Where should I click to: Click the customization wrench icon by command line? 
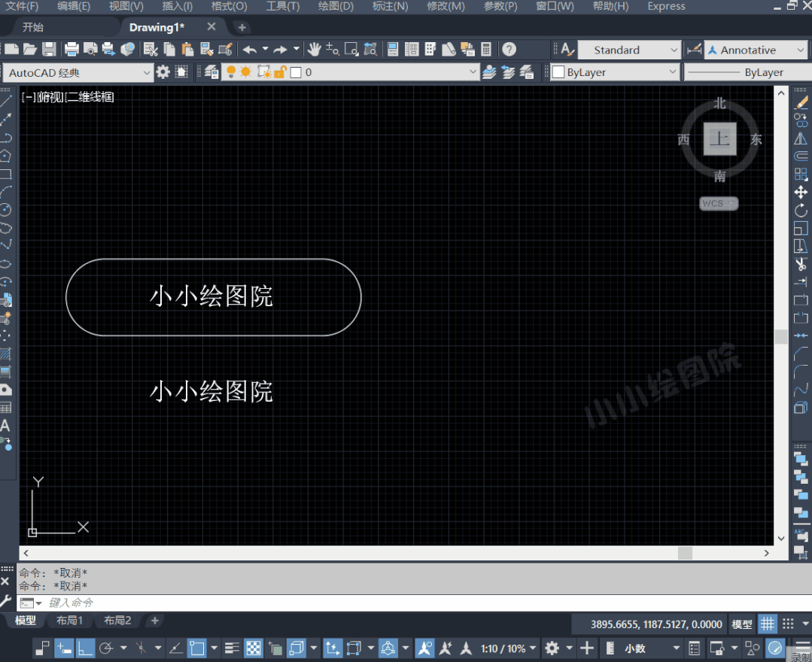coord(5,601)
